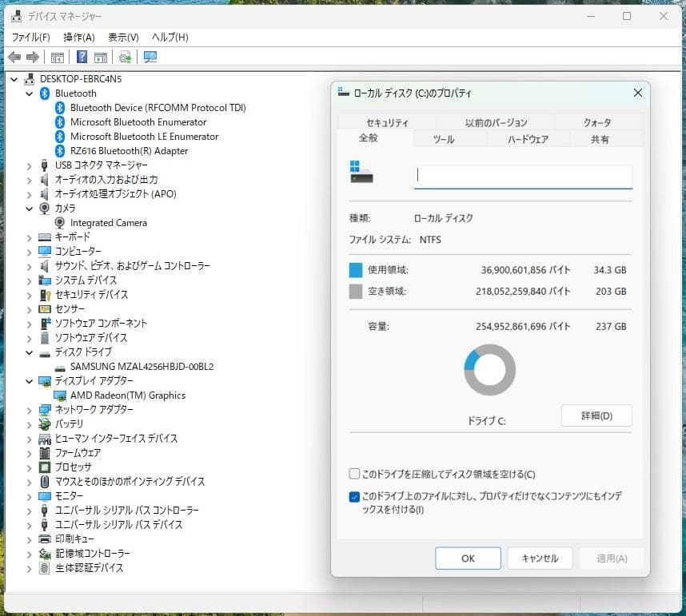Uncheck compress drive to save disk space
Image resolution: width=686 pixels, height=616 pixels.
pos(353,473)
